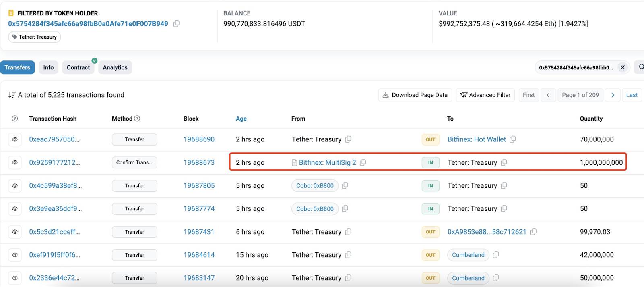Clear the address filter chip
Viewport: 644px width, 287px height.
click(x=623, y=67)
